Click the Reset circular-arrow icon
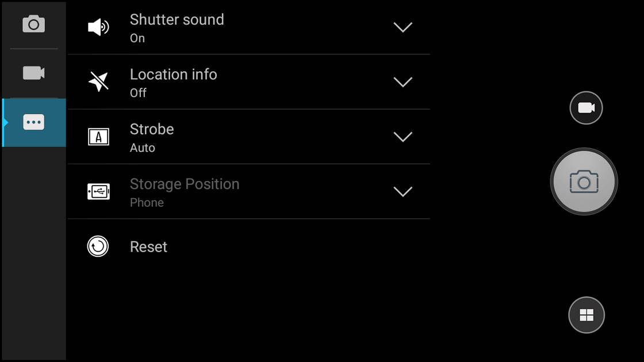The width and height of the screenshot is (644, 362). (x=98, y=247)
